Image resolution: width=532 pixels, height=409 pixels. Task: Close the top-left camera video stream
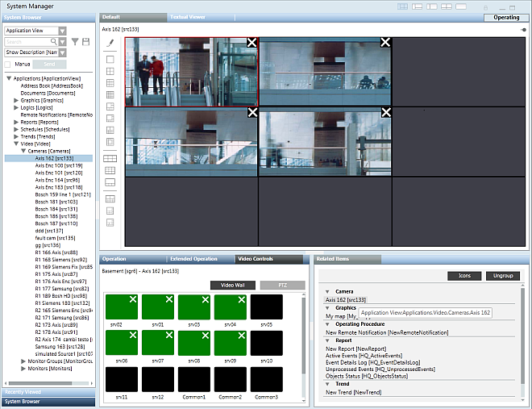tap(251, 42)
